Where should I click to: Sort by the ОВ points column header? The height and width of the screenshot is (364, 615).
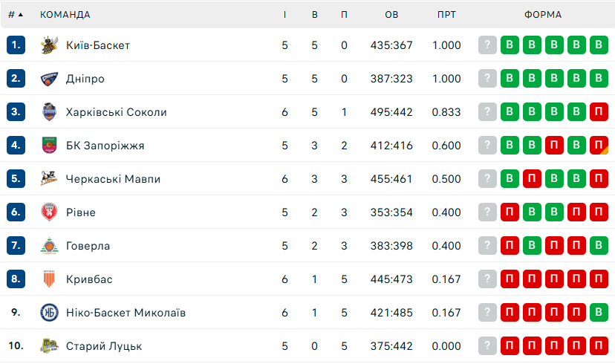[x=391, y=15]
